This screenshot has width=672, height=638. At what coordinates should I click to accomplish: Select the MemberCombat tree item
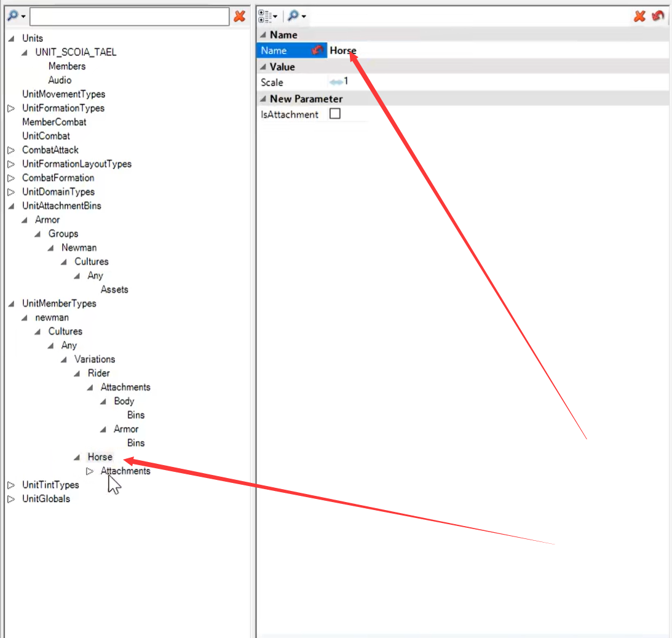tap(54, 122)
